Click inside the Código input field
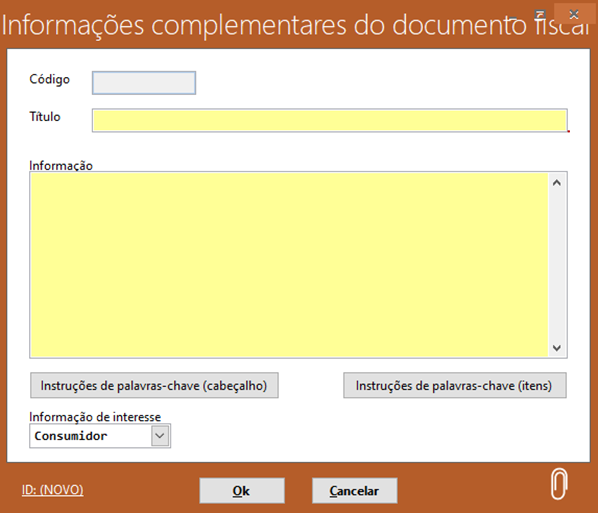 tap(144, 83)
